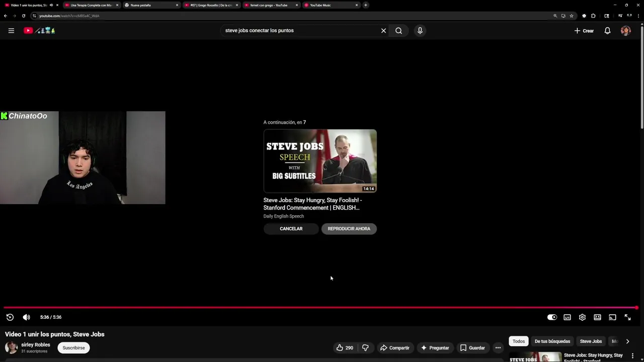644x362 pixels.
Task: Open the Crear upload menu
Action: pyautogui.click(x=584, y=31)
